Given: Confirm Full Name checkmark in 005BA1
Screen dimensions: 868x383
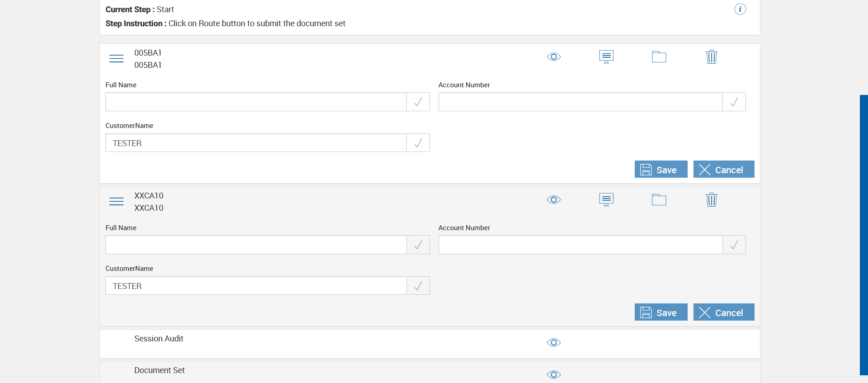Looking at the screenshot, I should click(418, 102).
